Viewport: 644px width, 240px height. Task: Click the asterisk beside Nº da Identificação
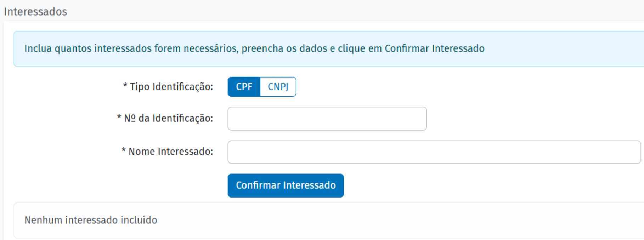(x=119, y=117)
